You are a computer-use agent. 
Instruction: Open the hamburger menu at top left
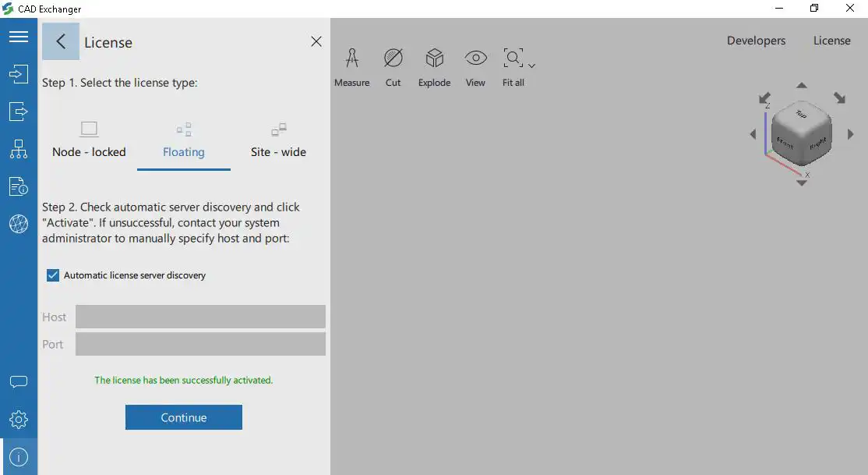point(18,36)
